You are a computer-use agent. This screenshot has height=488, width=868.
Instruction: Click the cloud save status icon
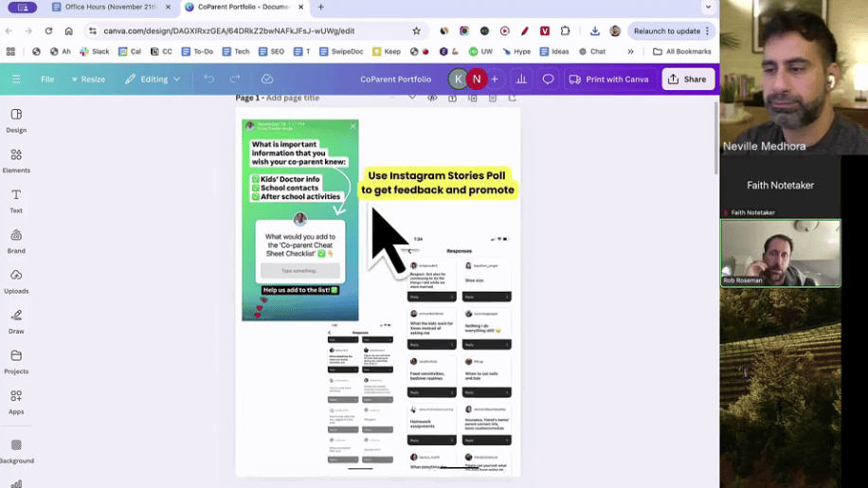tap(267, 79)
